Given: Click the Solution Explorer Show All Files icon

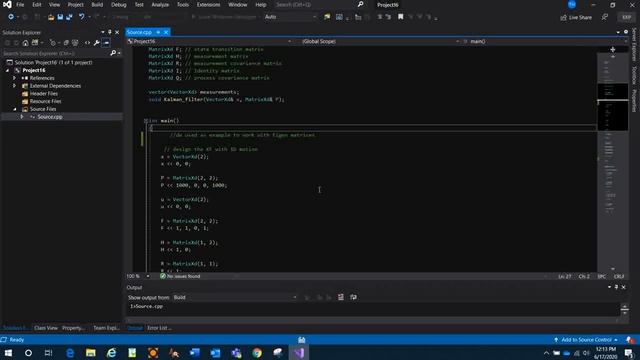Looking at the screenshot, I should (x=75, y=43).
